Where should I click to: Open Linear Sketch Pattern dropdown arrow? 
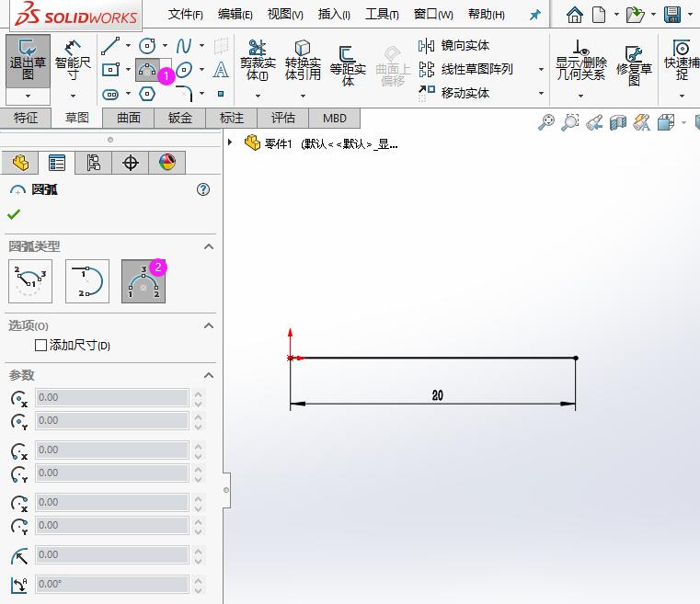pyautogui.click(x=541, y=70)
